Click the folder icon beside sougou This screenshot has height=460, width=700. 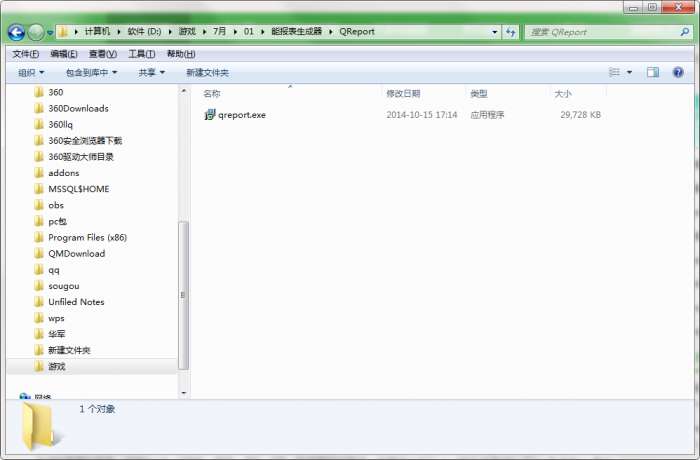click(x=39, y=286)
